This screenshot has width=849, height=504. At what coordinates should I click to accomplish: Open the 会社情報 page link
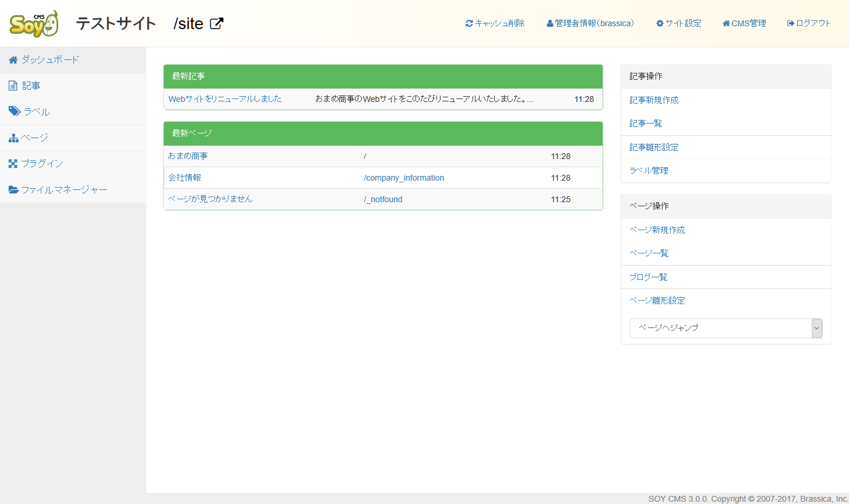[184, 178]
